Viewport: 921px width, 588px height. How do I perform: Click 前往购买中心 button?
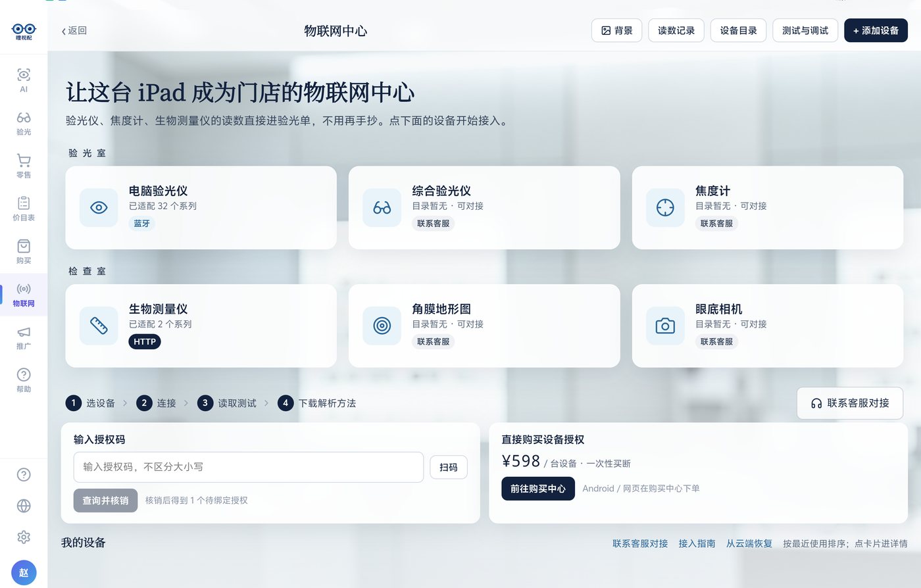click(x=538, y=489)
